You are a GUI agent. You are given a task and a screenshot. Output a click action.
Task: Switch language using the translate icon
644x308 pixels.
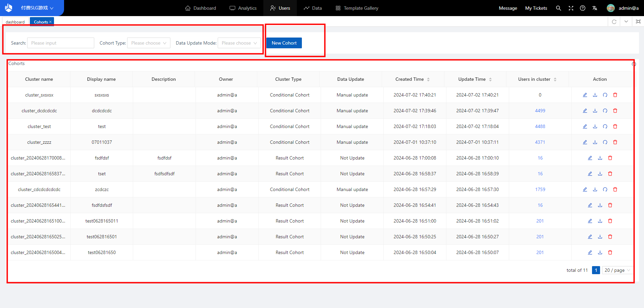[595, 8]
